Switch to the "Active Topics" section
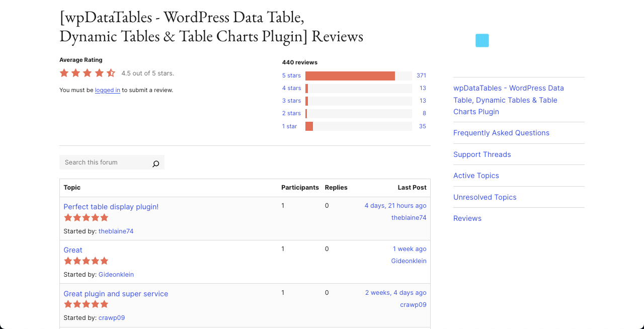The width and height of the screenshot is (644, 329). coord(476,176)
